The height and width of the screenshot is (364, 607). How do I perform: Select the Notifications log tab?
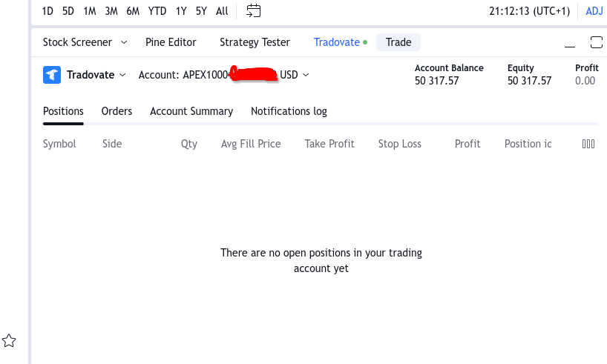coord(289,111)
